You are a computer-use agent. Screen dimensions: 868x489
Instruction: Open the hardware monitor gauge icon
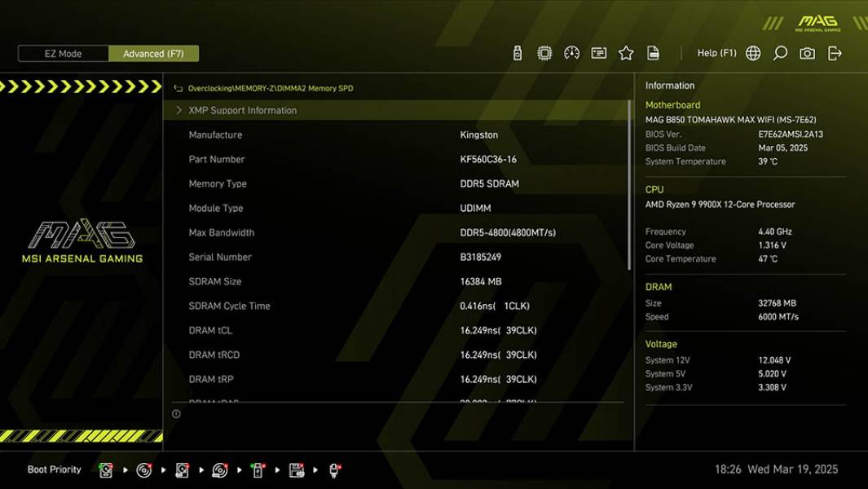(x=571, y=53)
